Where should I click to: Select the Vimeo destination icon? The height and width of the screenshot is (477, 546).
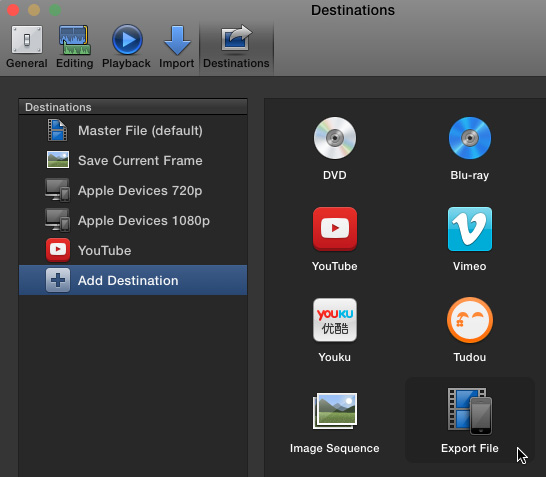coord(470,229)
